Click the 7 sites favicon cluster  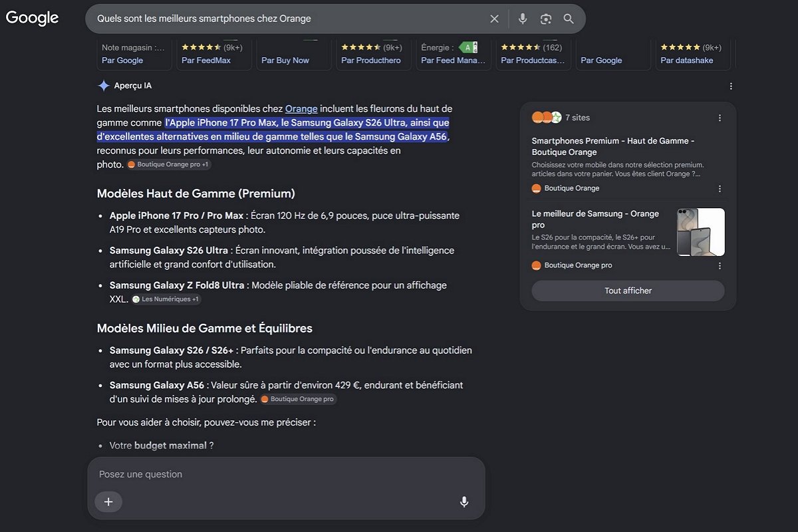pos(547,118)
